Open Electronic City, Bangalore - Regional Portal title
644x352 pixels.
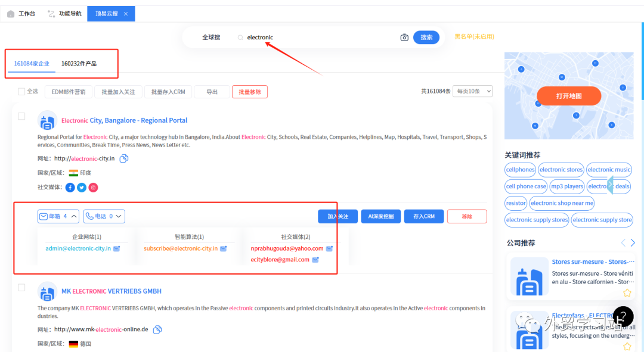(124, 120)
